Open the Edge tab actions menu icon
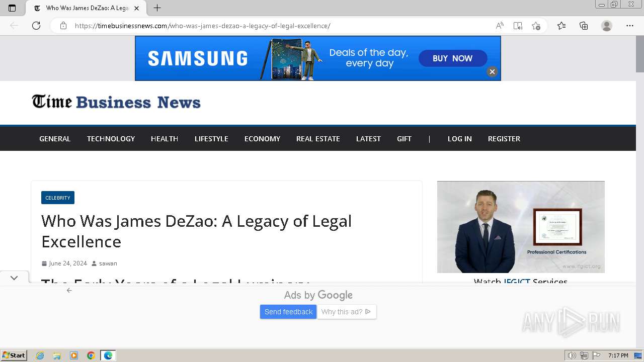 [x=12, y=8]
